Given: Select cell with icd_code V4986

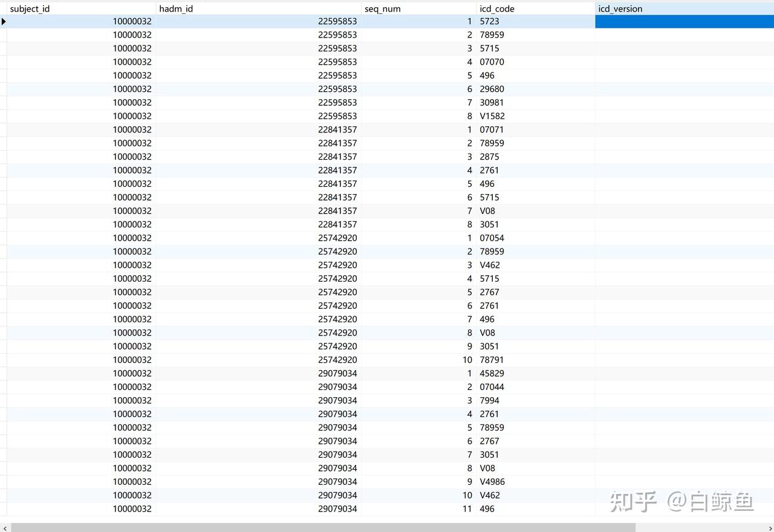Looking at the screenshot, I should 536,482.
